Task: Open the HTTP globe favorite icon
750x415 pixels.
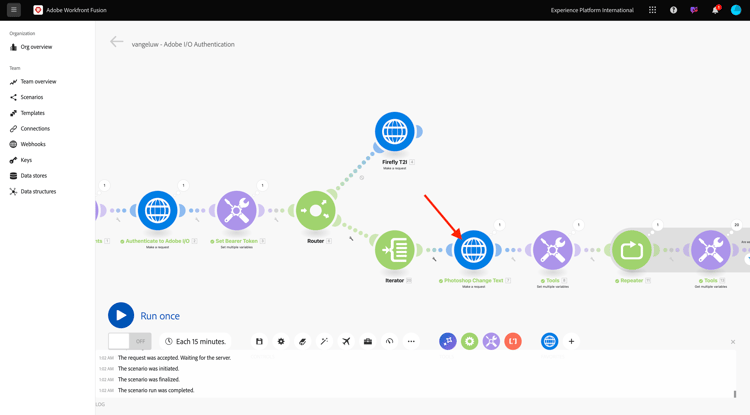Action: coord(550,341)
